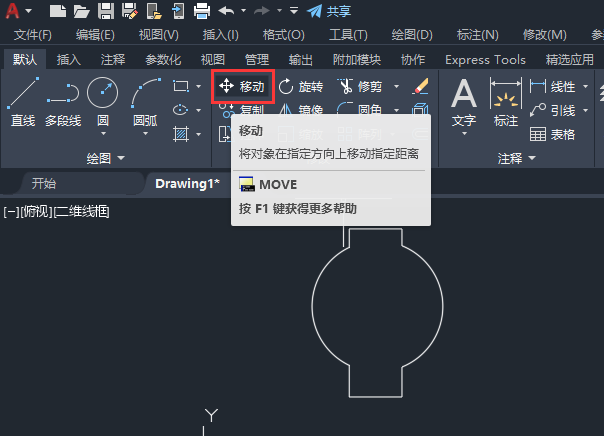Create a new drawing from the quick toolbar
This screenshot has height=436, width=604.
click(58, 11)
